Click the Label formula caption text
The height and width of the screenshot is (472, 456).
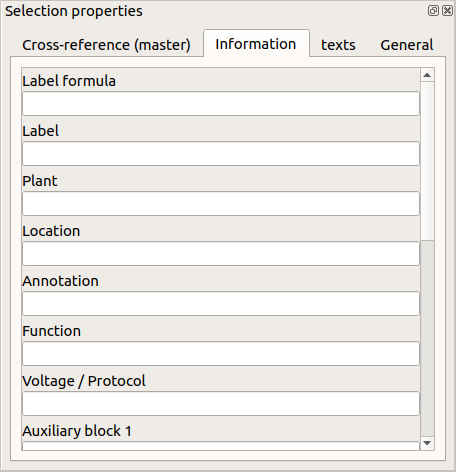pos(69,81)
